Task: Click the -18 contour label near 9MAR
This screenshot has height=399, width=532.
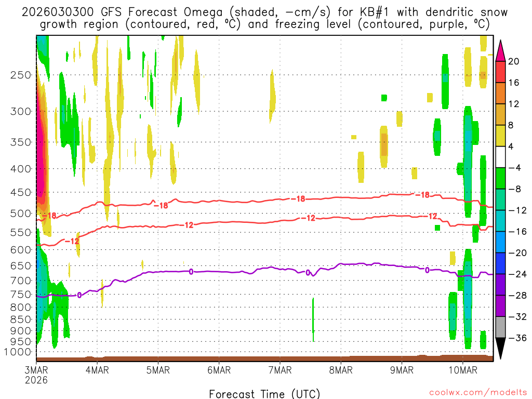Action: [x=423, y=195]
